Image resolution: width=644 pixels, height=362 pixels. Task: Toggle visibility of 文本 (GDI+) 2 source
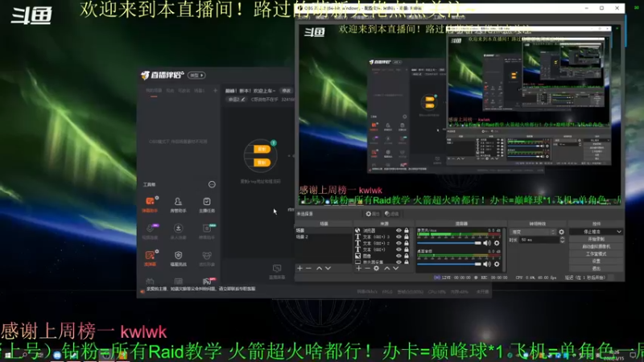(398, 243)
